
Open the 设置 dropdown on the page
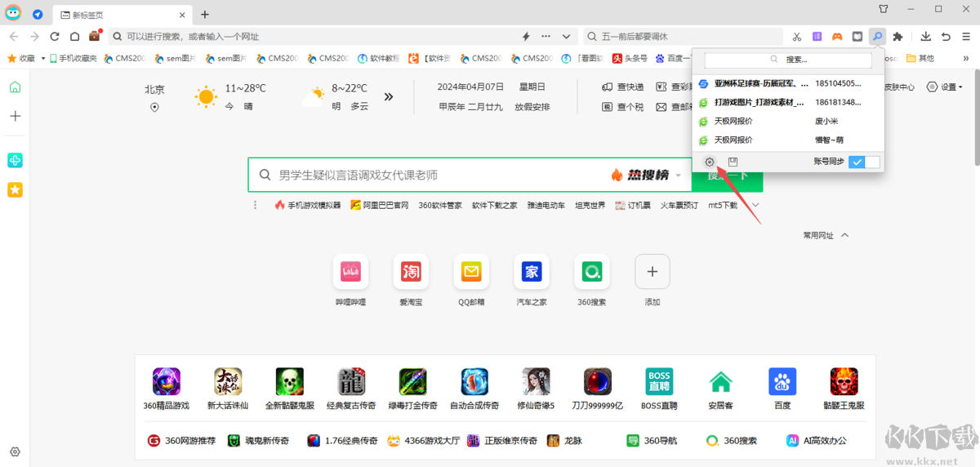[945, 87]
